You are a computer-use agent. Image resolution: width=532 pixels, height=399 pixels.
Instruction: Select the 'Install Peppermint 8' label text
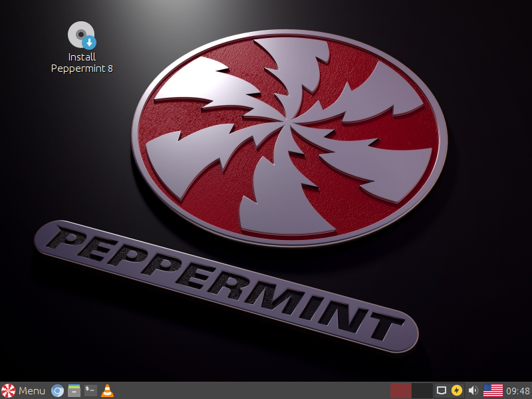pyautogui.click(x=82, y=63)
